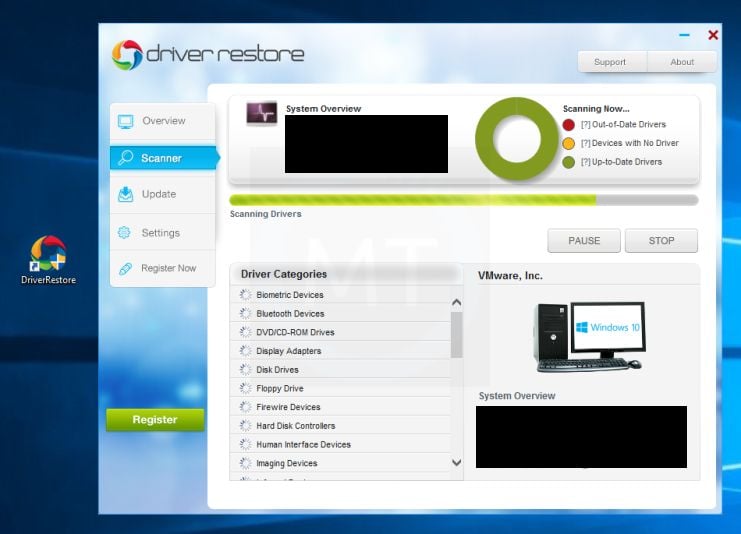Click spinner icon beside Biometric Devices
Image resolution: width=741 pixels, height=534 pixels.
245,295
